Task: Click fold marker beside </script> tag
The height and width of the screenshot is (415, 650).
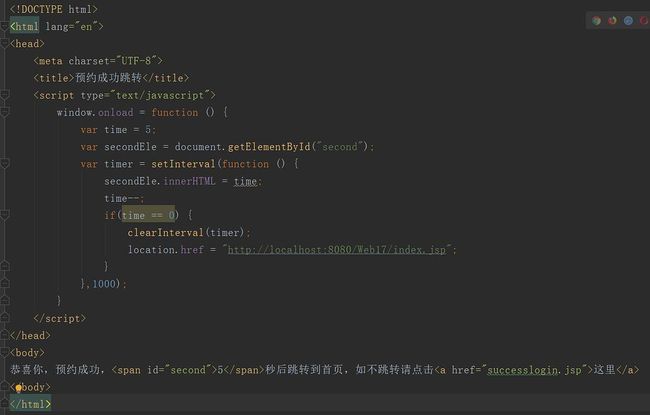Action: click(x=5, y=318)
